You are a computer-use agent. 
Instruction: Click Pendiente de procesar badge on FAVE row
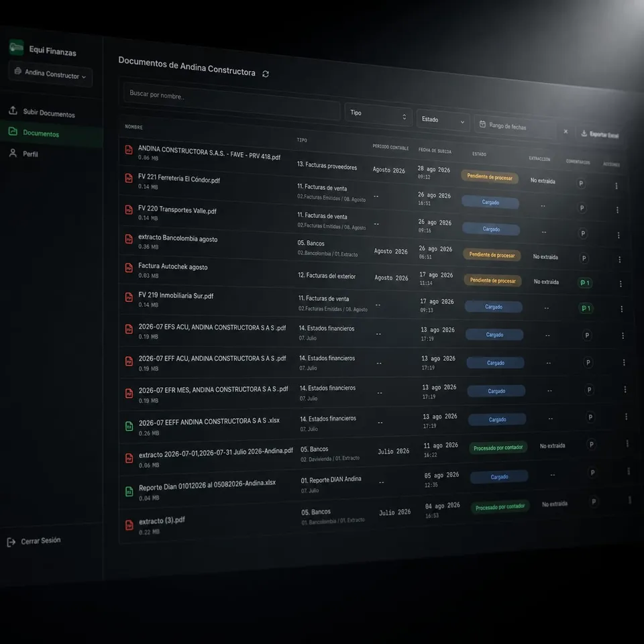point(490,177)
